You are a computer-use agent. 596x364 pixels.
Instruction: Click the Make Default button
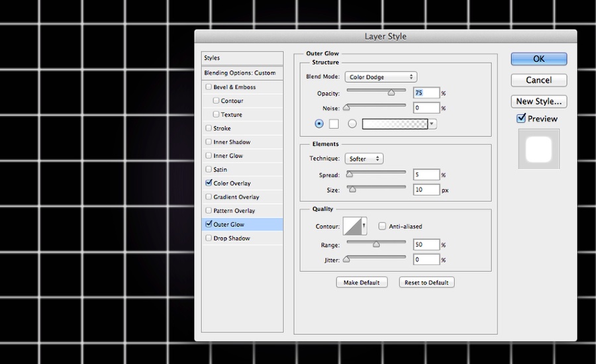click(362, 283)
